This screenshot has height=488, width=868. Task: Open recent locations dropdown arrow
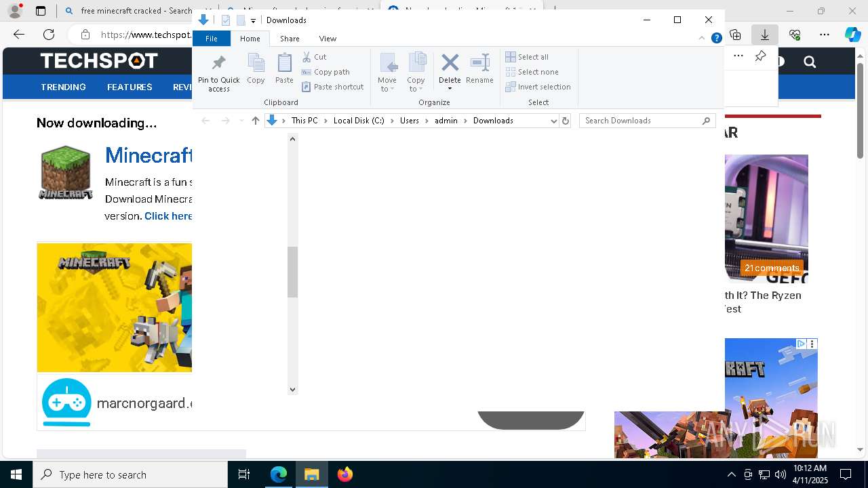pos(241,121)
